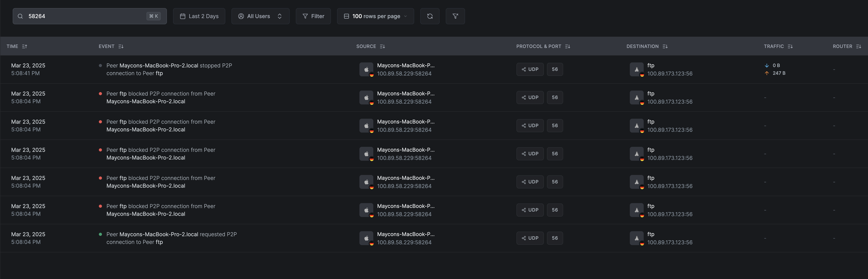Click the Apple icon on the first source entry
The image size is (868, 279).
(x=366, y=69)
